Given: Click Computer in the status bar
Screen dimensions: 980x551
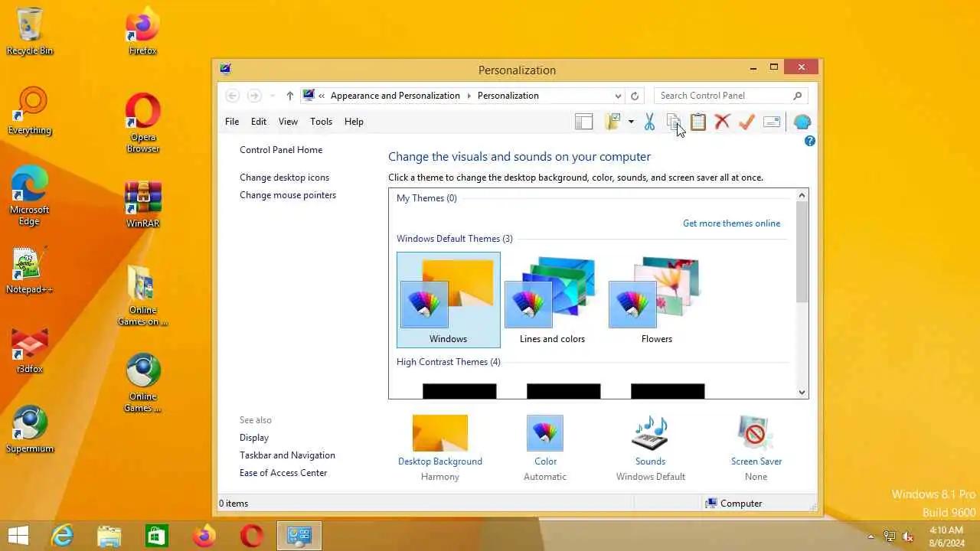Looking at the screenshot, I should pyautogui.click(x=733, y=504).
